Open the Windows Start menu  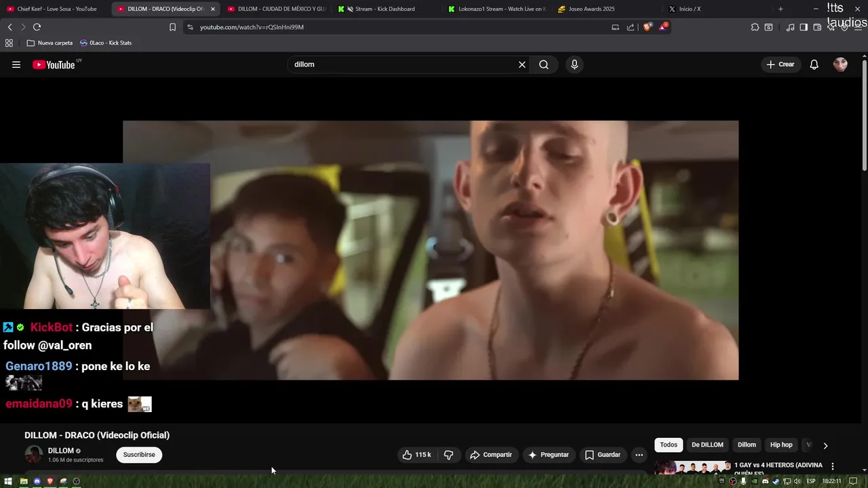8,481
